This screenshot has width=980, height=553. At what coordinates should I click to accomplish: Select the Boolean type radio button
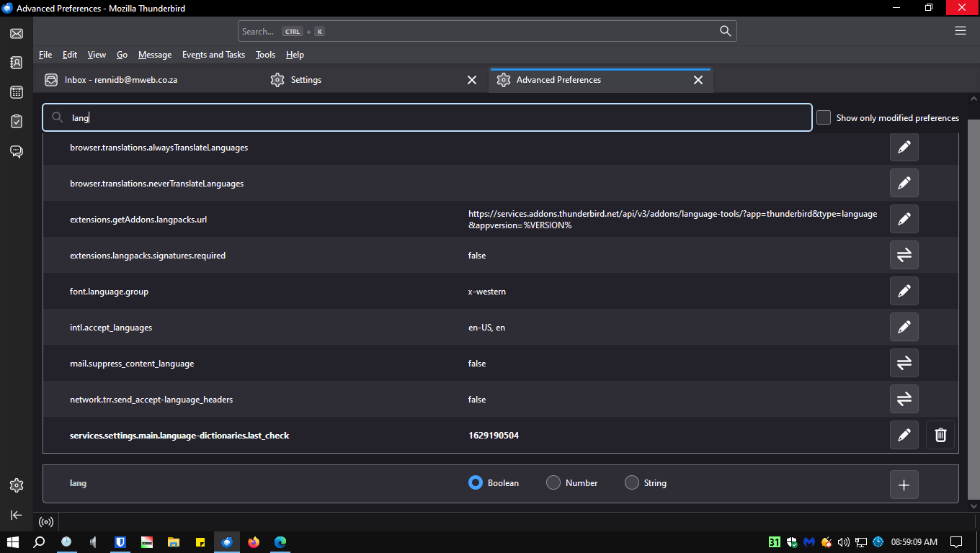[x=476, y=482]
